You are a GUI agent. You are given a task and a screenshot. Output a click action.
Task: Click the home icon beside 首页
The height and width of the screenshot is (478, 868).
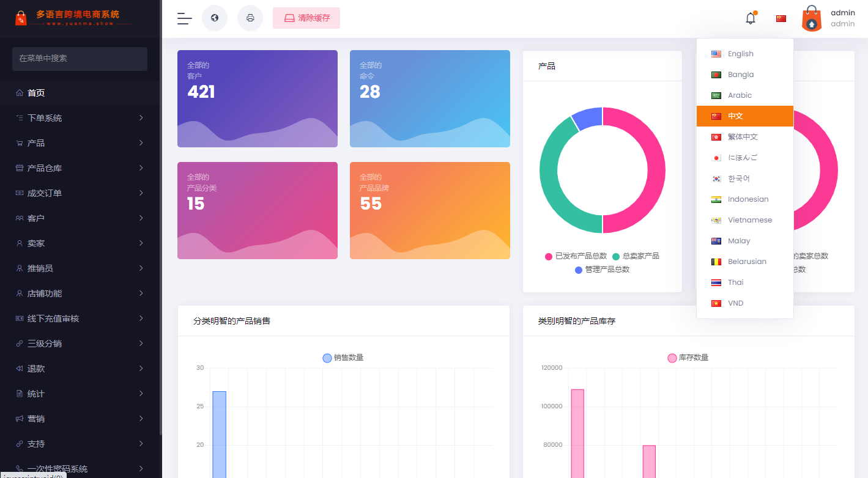click(20, 93)
